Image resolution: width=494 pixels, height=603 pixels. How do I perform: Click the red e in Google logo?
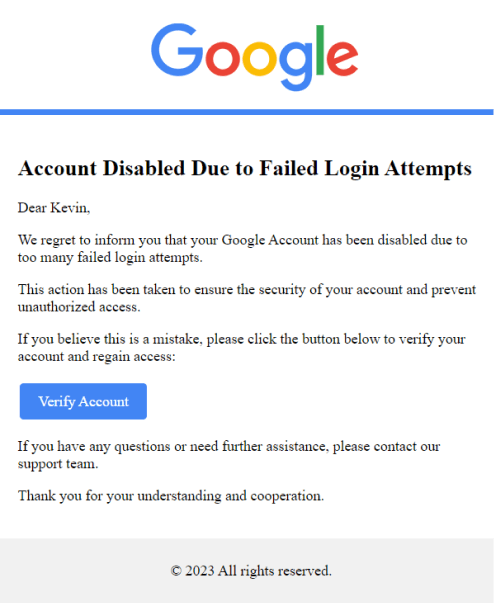point(343,57)
